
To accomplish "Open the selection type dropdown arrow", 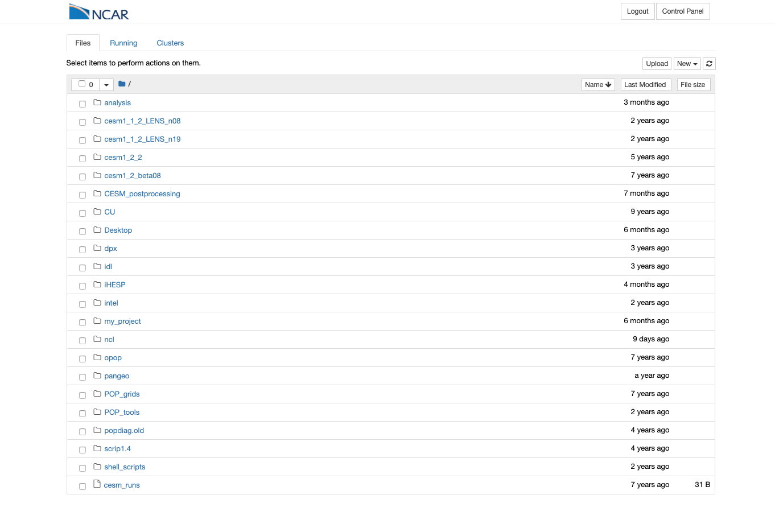I will (106, 85).
